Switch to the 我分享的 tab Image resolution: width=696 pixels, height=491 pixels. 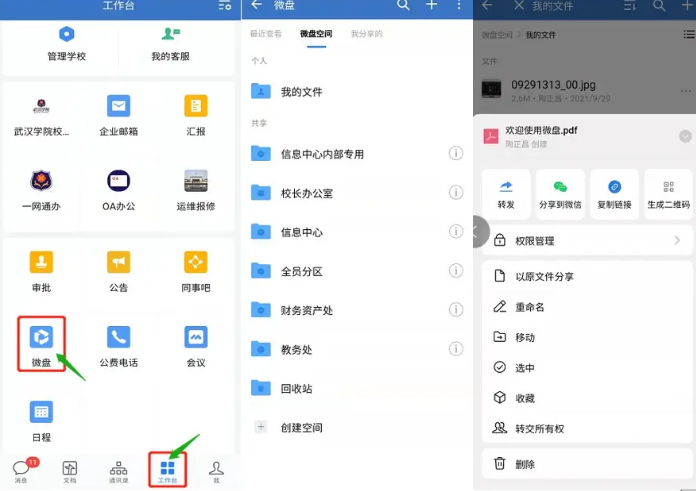pyautogui.click(x=366, y=34)
